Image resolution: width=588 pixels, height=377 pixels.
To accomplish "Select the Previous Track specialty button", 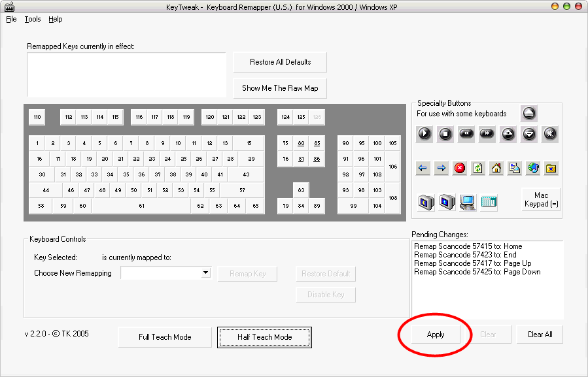I will coord(466,134).
